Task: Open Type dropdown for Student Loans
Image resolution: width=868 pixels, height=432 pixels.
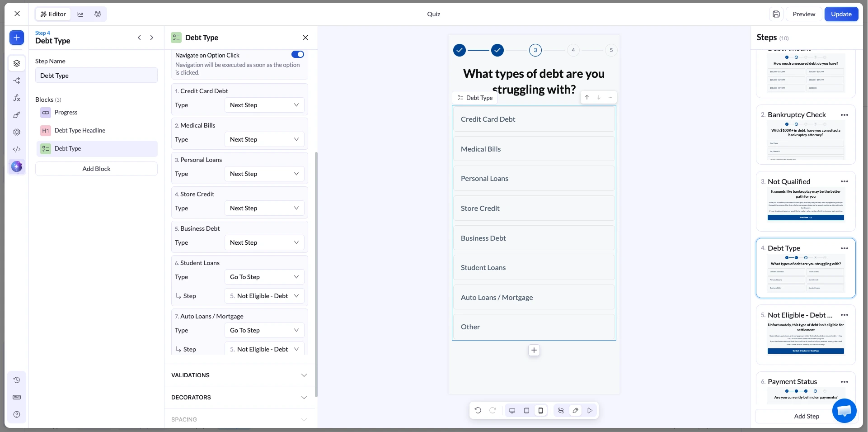Action: [264, 277]
